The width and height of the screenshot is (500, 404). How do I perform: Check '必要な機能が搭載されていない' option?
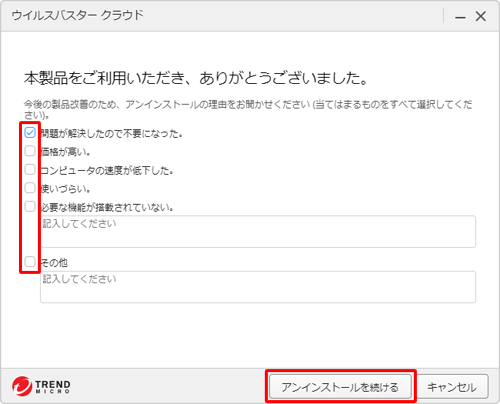(30, 206)
